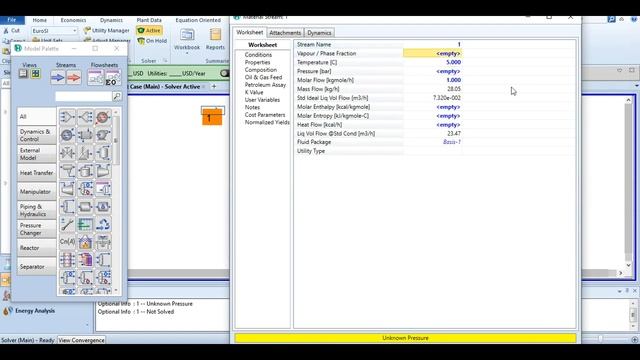The width and height of the screenshot is (640, 360).
Task: Switch to the Plant Data ribbon tab
Action: (x=149, y=20)
